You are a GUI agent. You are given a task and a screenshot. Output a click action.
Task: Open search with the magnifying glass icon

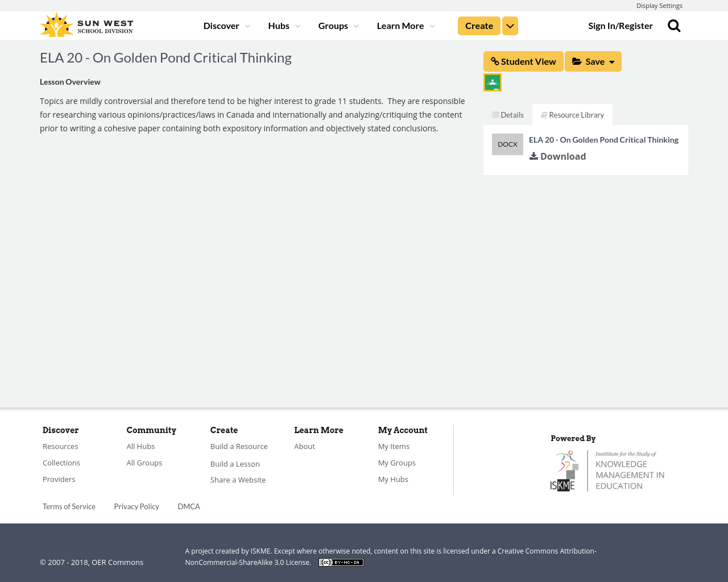674,26
